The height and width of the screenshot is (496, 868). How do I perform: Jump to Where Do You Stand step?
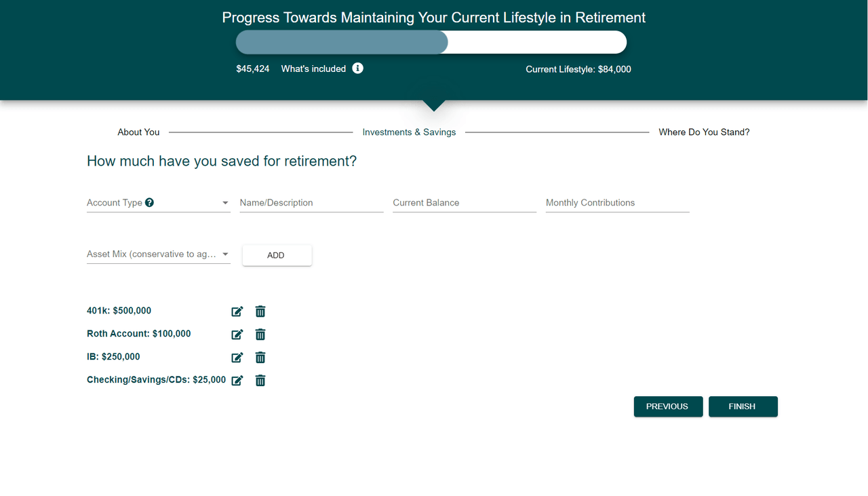click(x=704, y=132)
